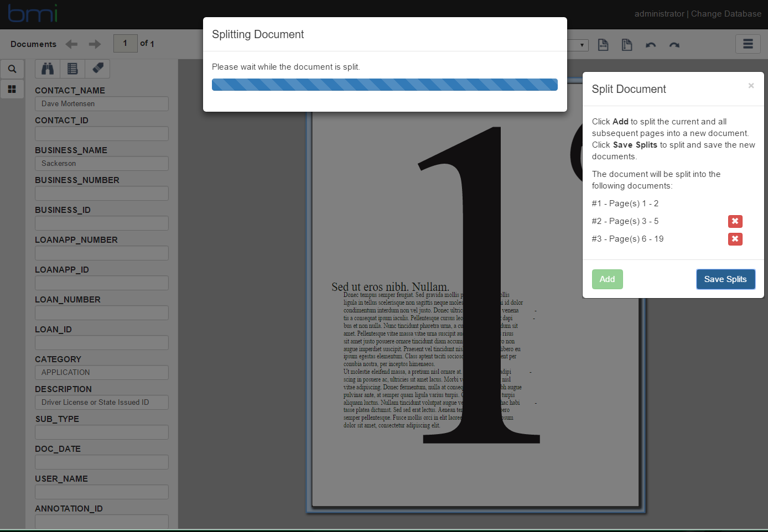
Task: Remove split #3 Page(s) 6 - 19
Action: (x=735, y=239)
